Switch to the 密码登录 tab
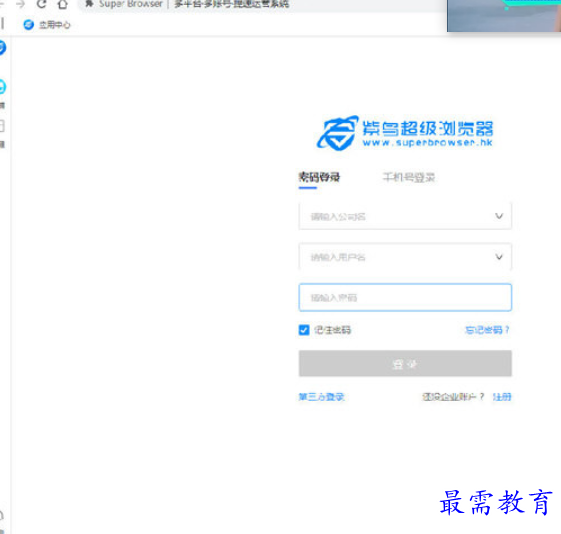The width and height of the screenshot is (561, 534). 319,177
